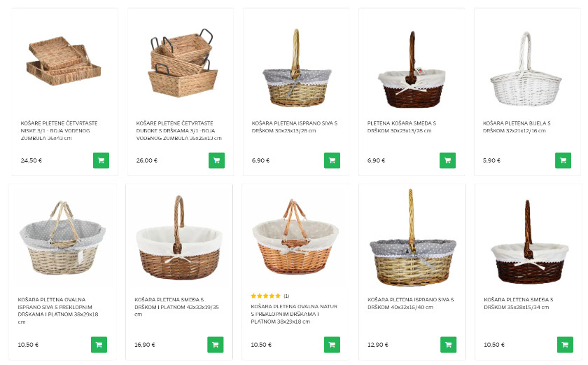Add the 16,90 € brown basket to cart
This screenshot has width=588, height=365.
(216, 345)
